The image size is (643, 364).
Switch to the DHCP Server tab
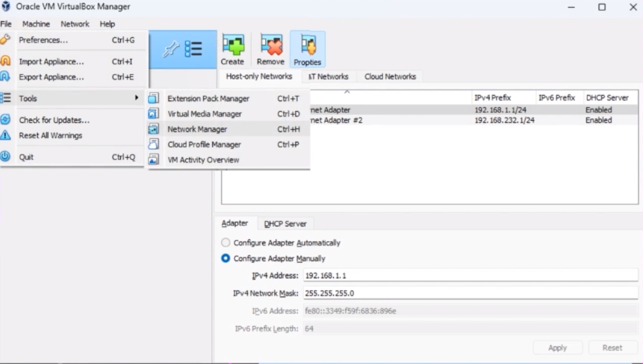(285, 224)
